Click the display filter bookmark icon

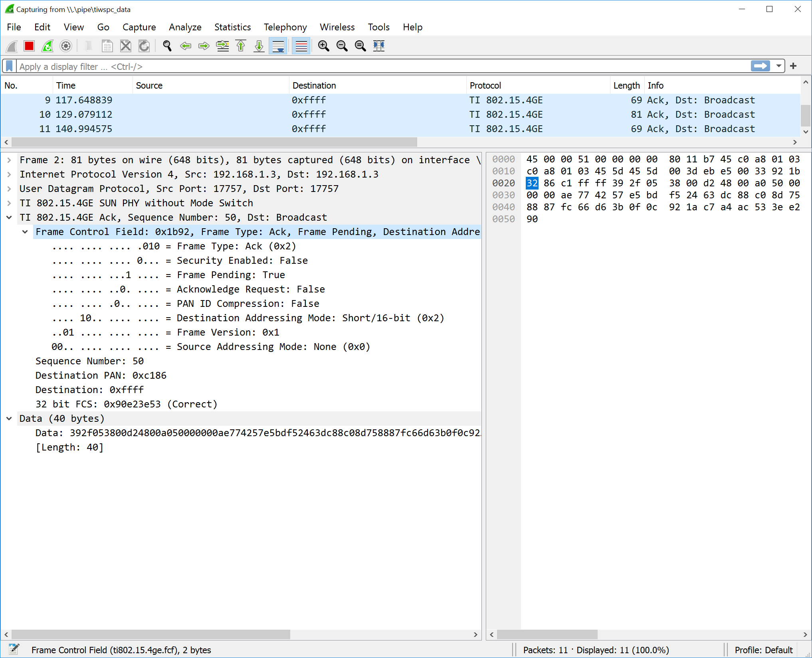[10, 66]
